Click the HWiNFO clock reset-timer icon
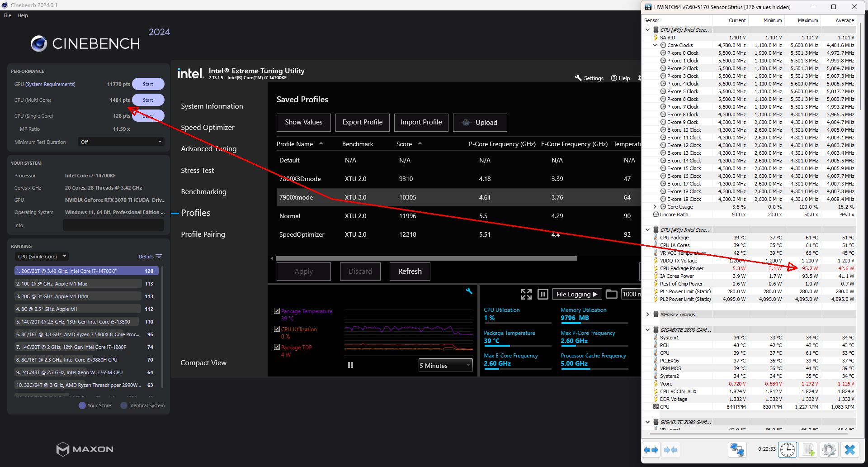Screen dimensions: 868x467 787,450
